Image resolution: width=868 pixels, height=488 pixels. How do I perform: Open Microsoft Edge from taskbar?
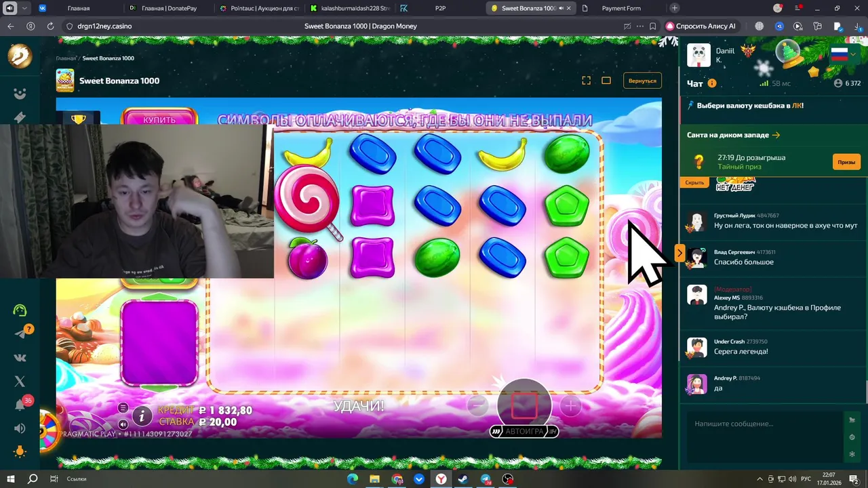click(x=353, y=479)
